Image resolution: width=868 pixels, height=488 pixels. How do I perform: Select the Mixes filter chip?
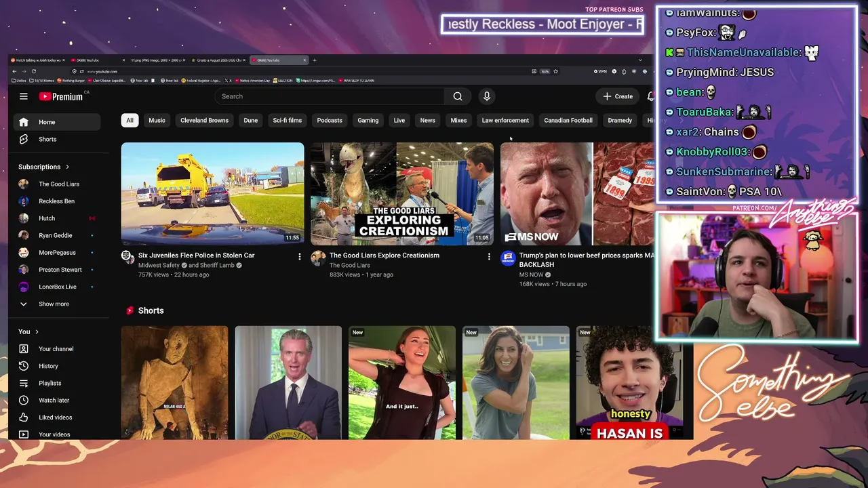coord(459,121)
